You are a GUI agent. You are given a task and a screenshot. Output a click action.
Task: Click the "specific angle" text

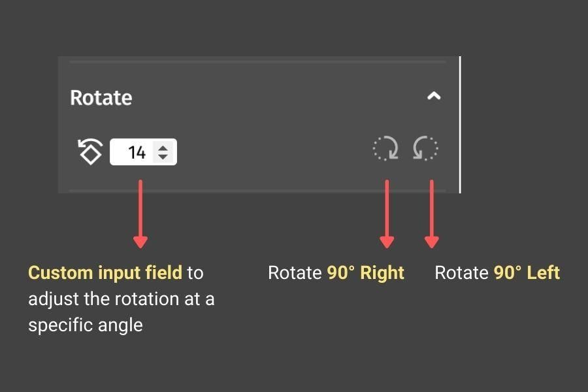[x=86, y=325]
